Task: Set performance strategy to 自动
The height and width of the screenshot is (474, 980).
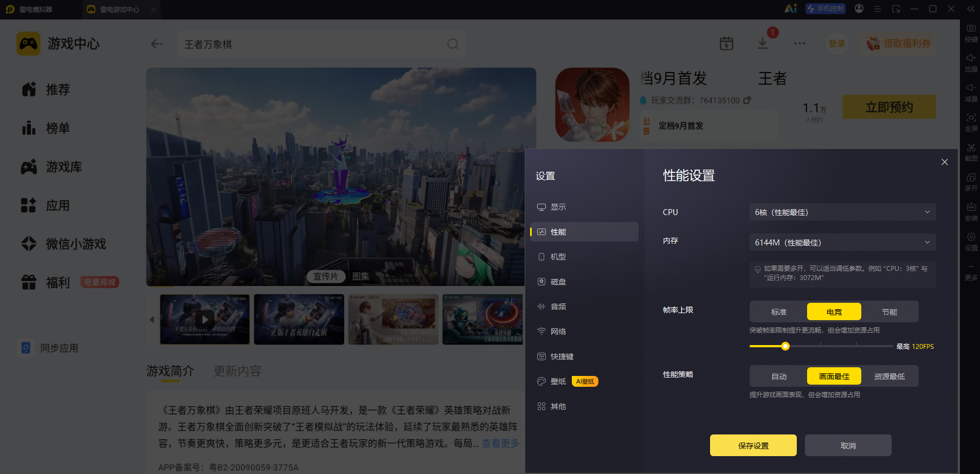Action: pyautogui.click(x=779, y=376)
